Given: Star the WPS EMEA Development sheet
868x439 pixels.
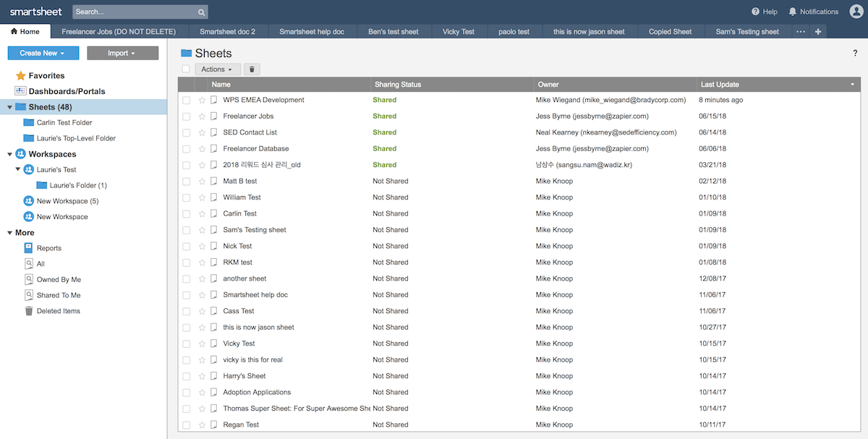Looking at the screenshot, I should 202,101.
